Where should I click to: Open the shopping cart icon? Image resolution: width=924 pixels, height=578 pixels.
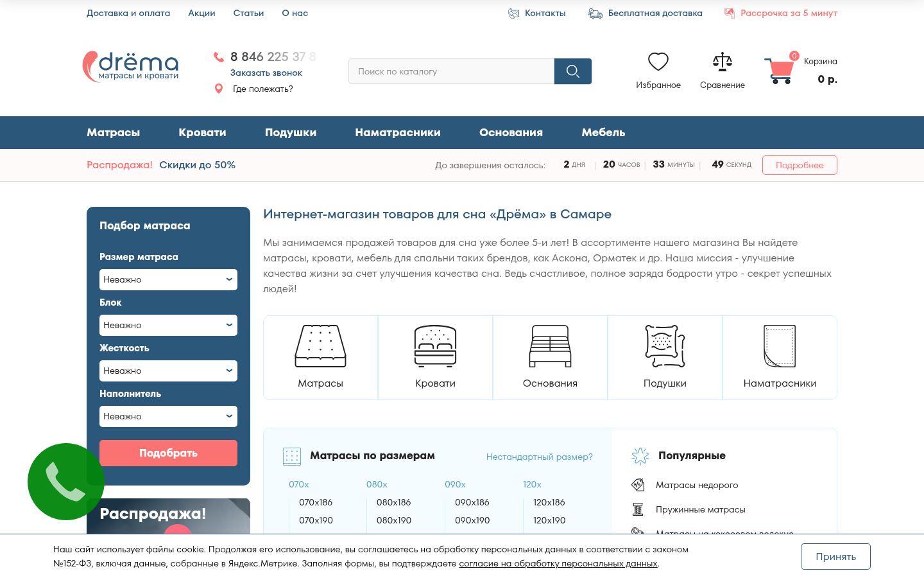pyautogui.click(x=780, y=70)
